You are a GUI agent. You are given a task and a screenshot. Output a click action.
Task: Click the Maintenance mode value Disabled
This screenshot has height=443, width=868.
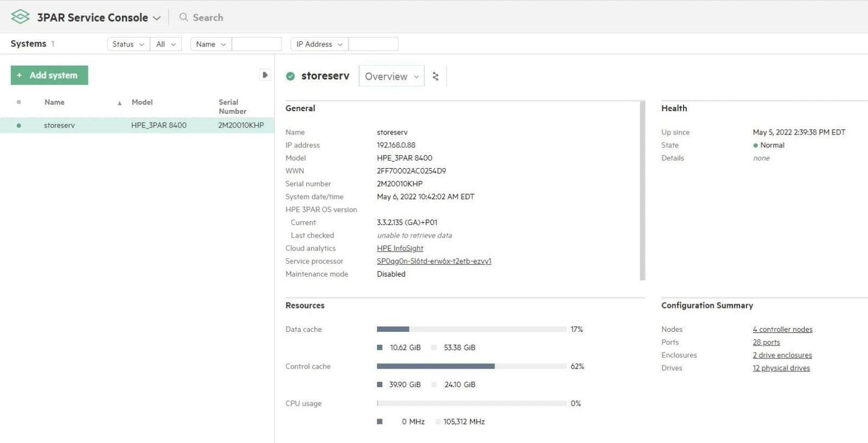point(391,274)
